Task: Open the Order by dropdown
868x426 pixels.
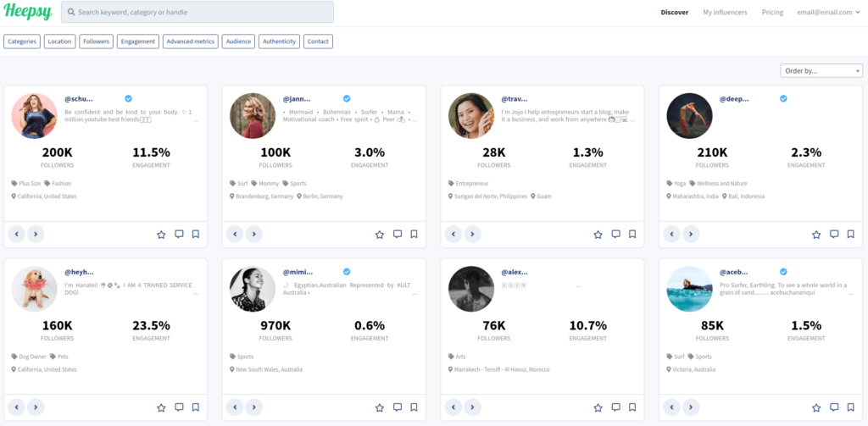Action: click(821, 70)
